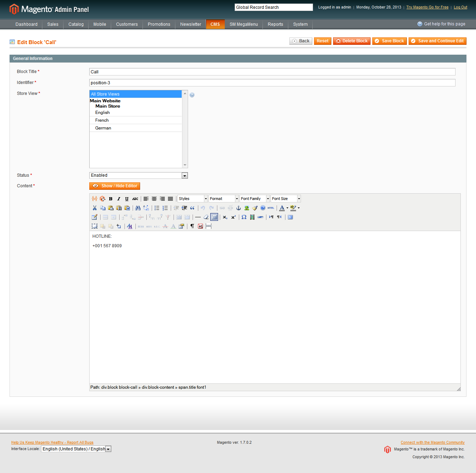
Task: Insert embedded media film icon
Action: (252, 217)
